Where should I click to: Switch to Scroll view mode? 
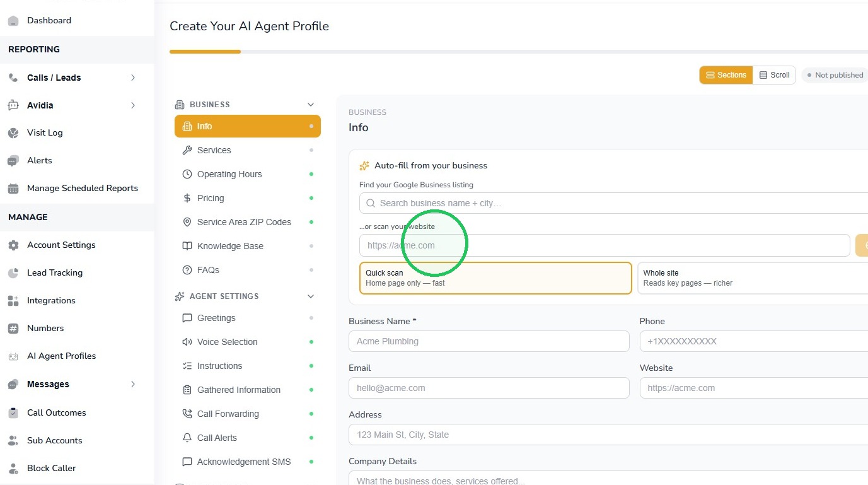pos(774,75)
